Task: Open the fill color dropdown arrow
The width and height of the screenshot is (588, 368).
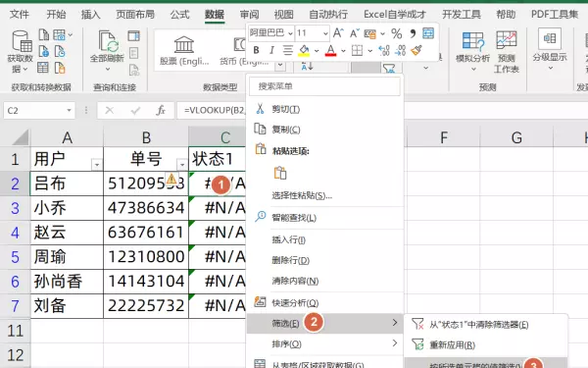Action: [317, 50]
